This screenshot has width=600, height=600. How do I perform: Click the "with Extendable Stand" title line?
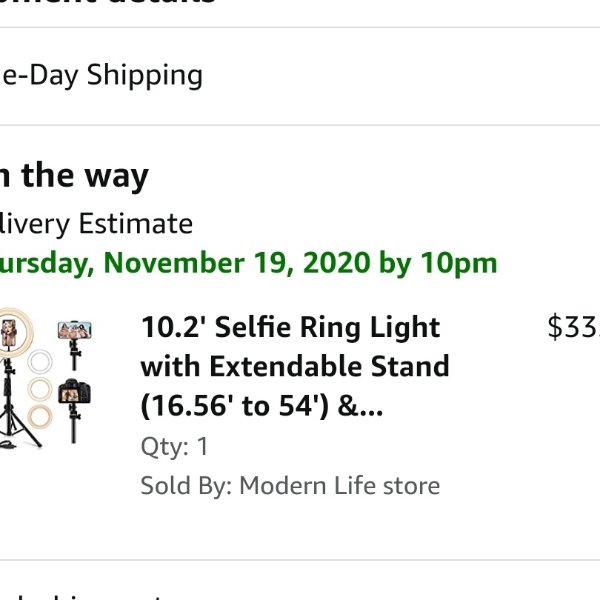[x=295, y=367]
